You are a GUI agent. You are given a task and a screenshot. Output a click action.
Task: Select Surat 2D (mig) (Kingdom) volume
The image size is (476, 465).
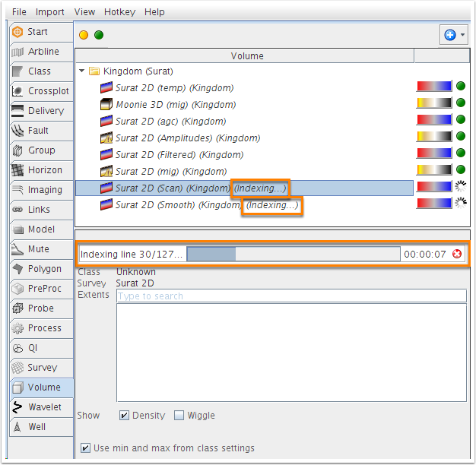tap(171, 172)
